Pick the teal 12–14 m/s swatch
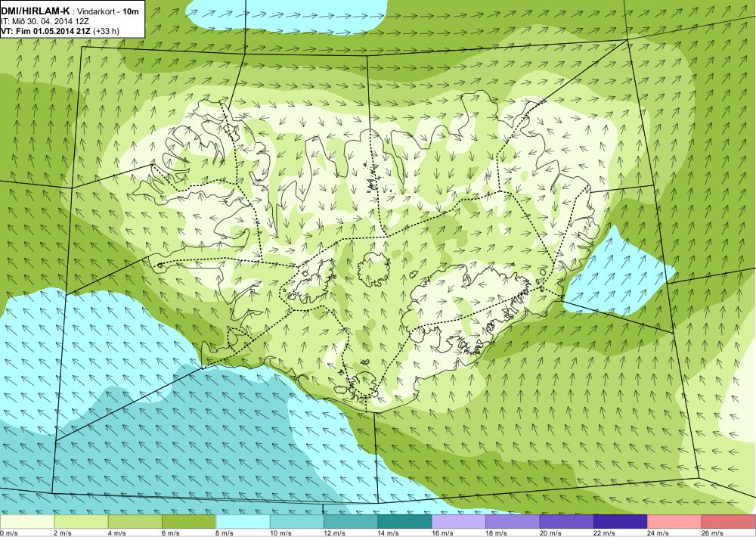756x537 pixels. 351,522
